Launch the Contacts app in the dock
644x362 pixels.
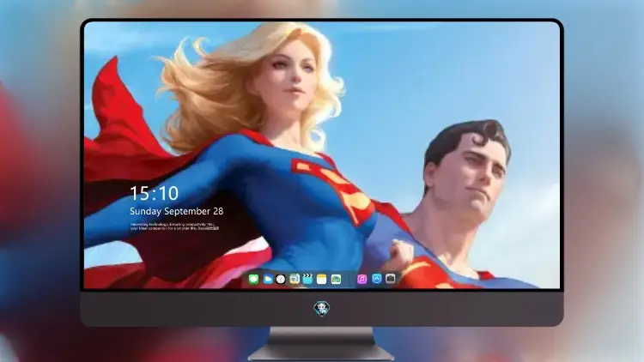tap(295, 280)
